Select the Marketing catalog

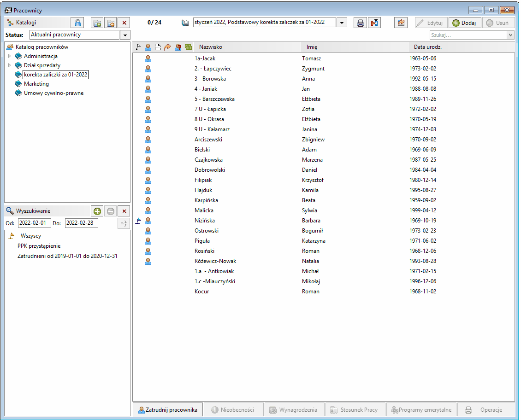[x=36, y=84]
